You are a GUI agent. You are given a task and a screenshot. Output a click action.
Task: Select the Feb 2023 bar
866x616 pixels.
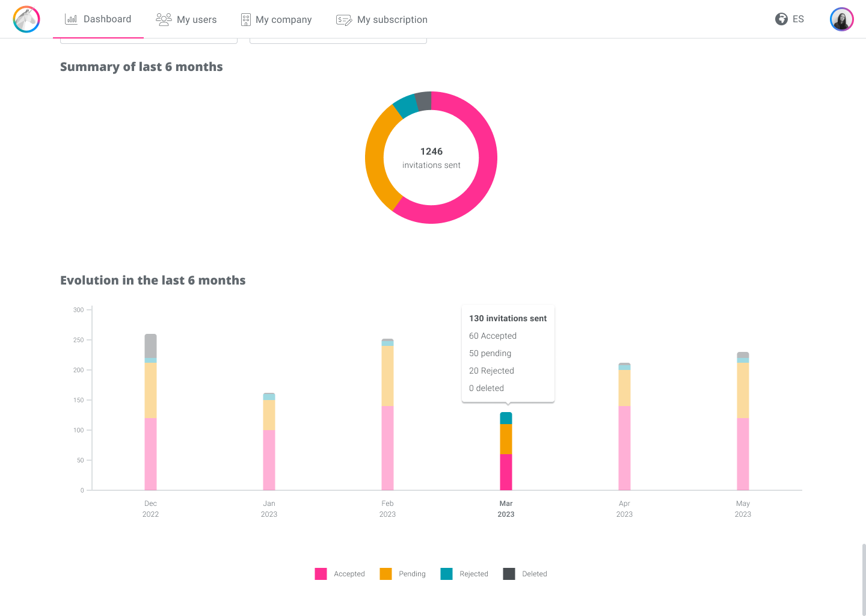tap(387, 414)
